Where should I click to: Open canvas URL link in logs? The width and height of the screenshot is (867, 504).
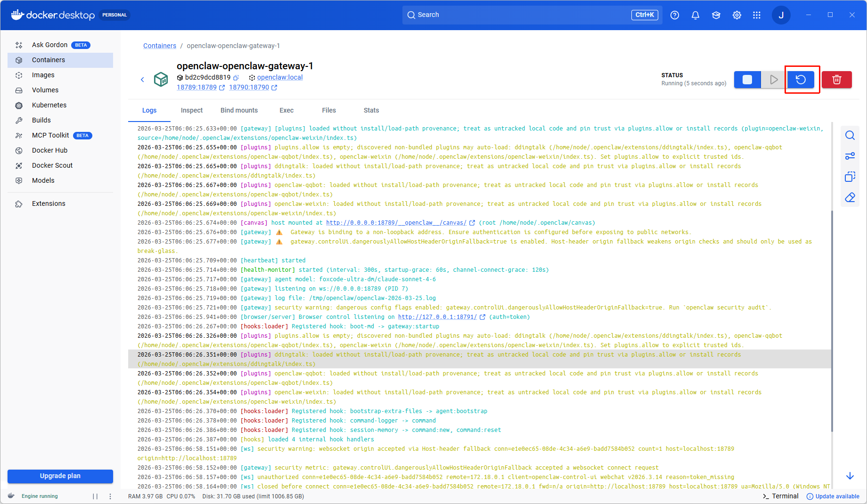tap(396, 223)
